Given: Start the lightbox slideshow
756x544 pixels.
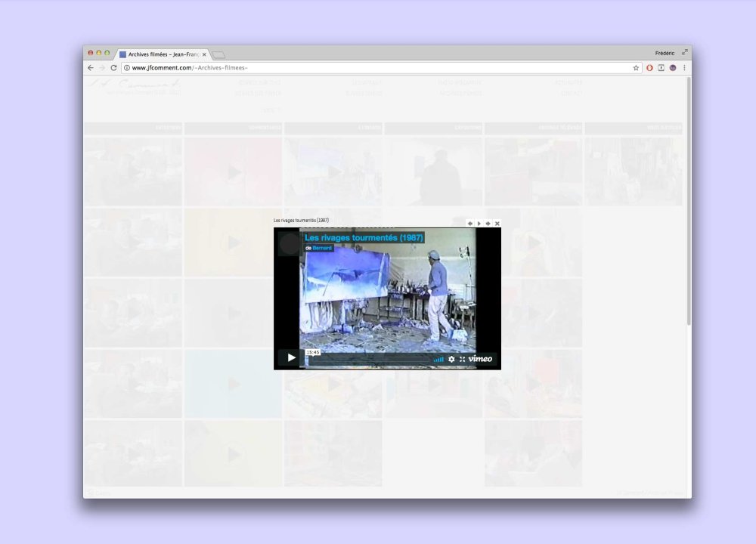Looking at the screenshot, I should pos(479,224).
